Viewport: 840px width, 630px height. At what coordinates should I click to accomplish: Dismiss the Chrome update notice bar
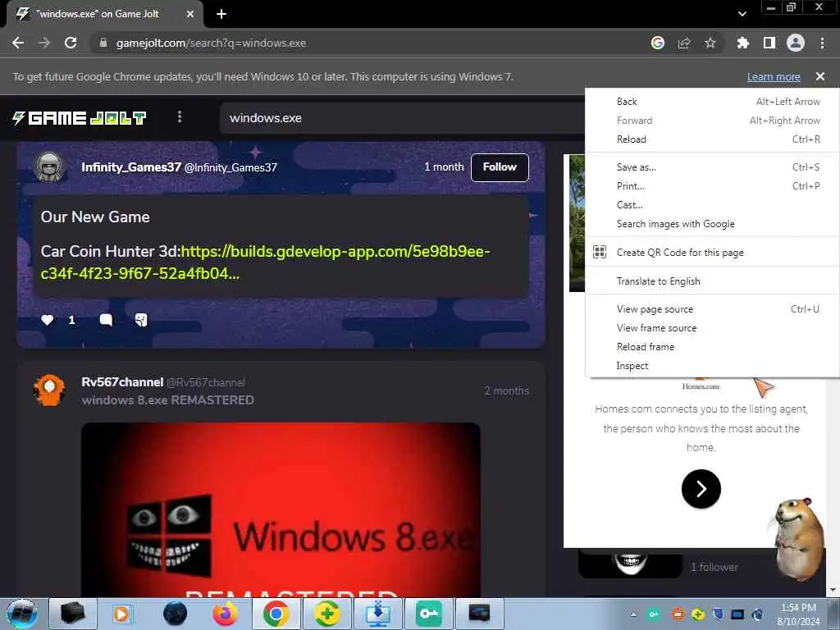820,76
